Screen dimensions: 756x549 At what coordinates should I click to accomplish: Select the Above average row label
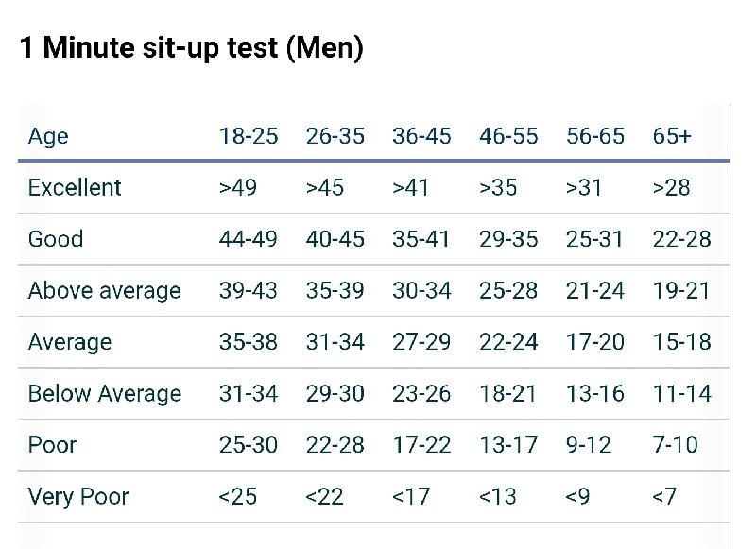point(105,291)
